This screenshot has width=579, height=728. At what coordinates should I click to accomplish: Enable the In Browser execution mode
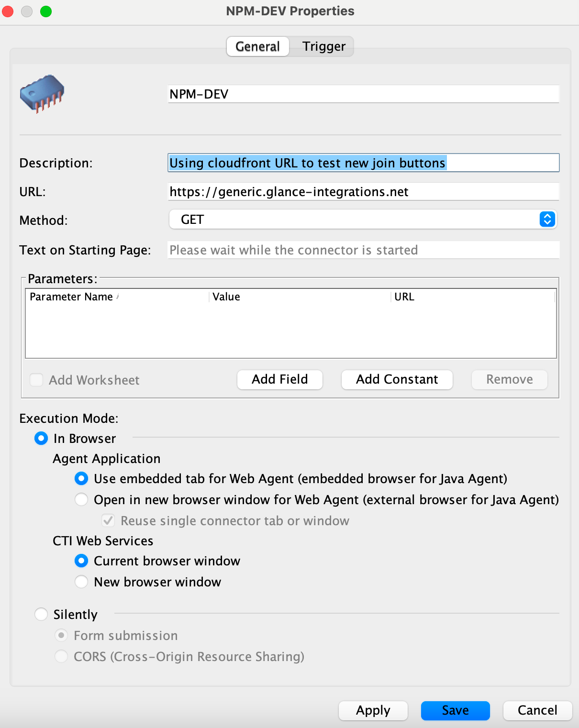pyautogui.click(x=41, y=438)
